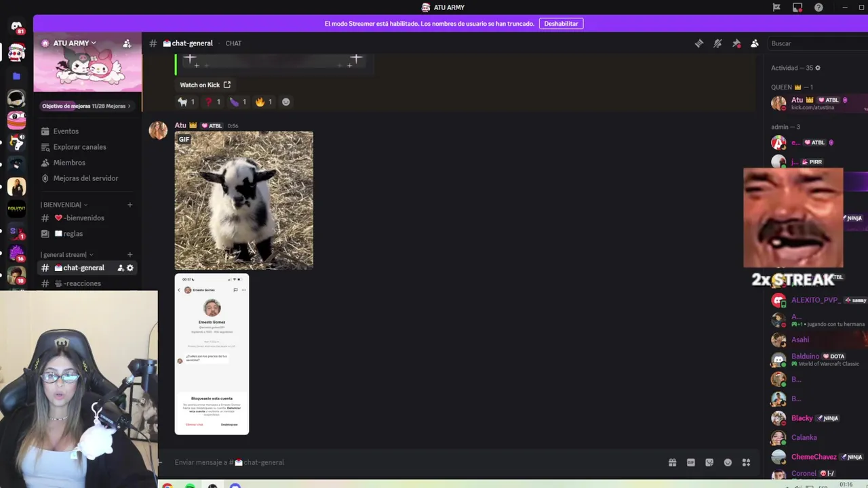Open Spotify in Windows taskbar
Screen dimensions: 868x488
tap(190, 485)
